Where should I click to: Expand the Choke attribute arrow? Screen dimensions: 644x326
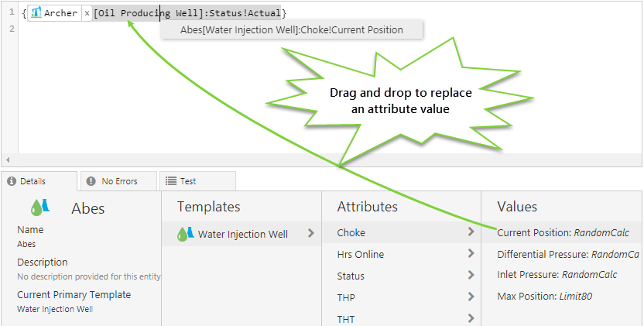pos(471,232)
